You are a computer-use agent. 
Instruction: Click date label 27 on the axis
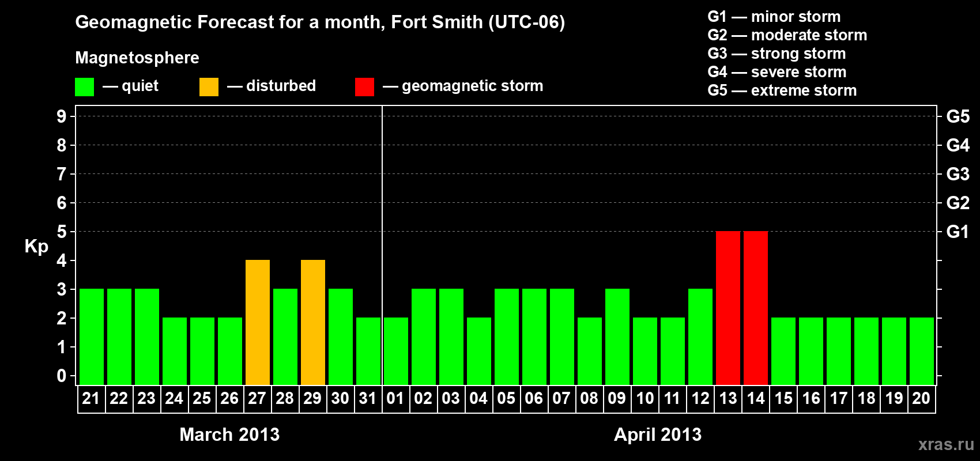pyautogui.click(x=257, y=398)
